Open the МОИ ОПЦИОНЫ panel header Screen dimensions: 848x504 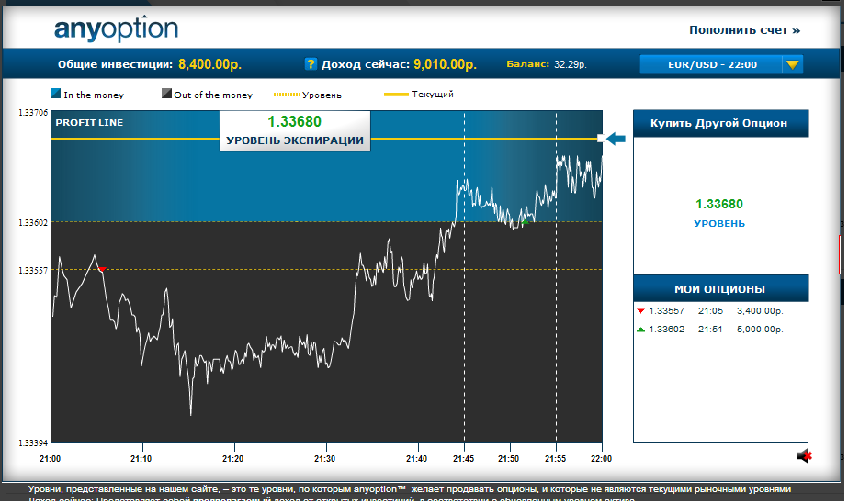(720, 289)
